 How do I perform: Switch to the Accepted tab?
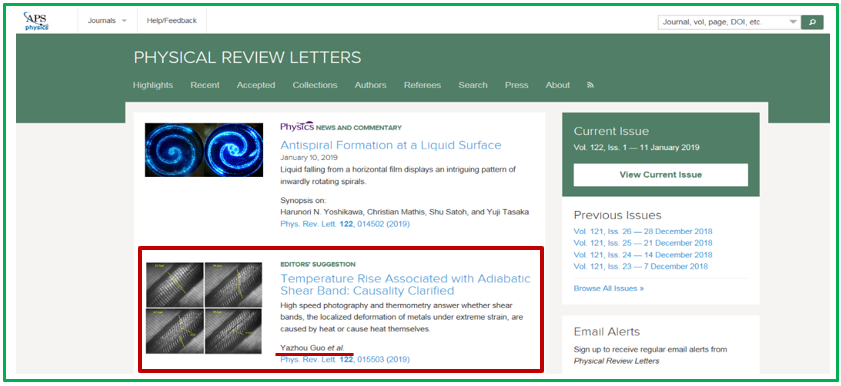(x=256, y=85)
